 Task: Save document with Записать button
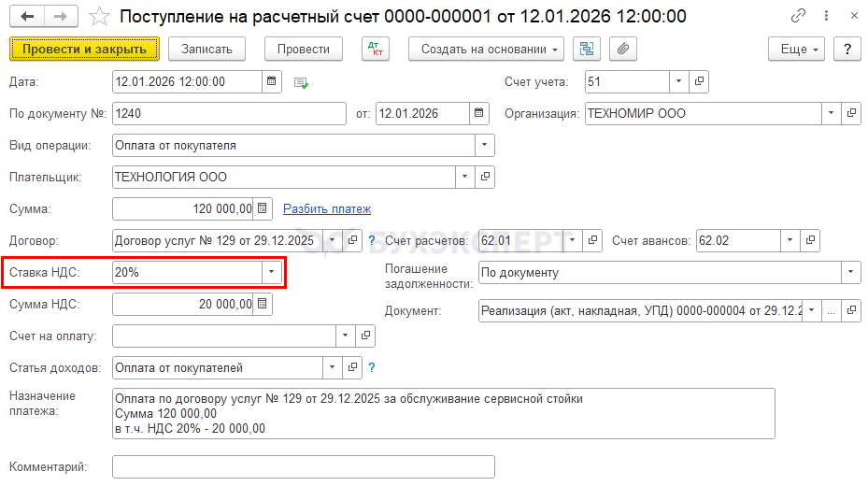(206, 49)
